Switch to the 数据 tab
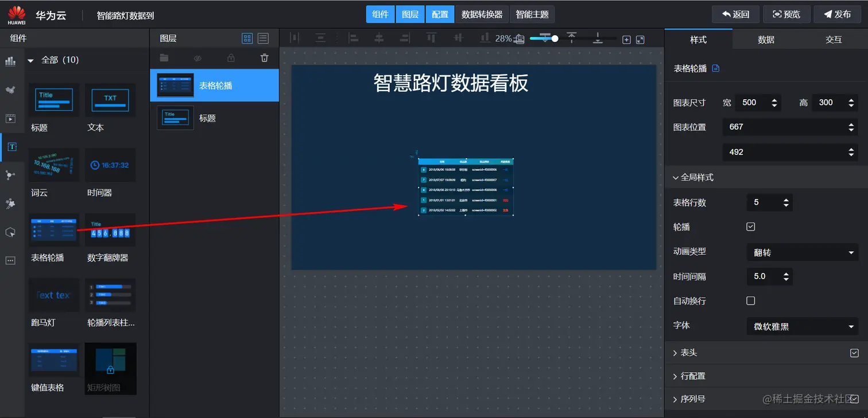 [x=766, y=40]
